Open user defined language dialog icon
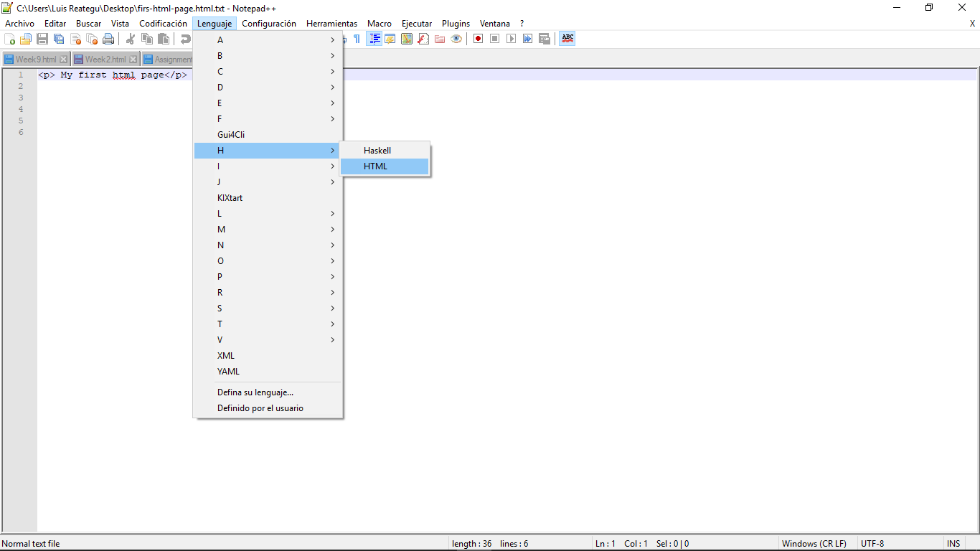 (390, 39)
